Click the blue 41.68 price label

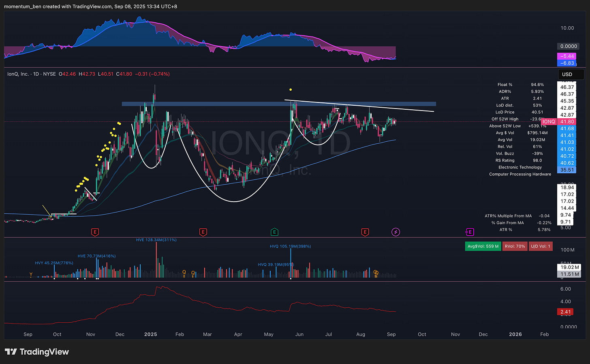click(567, 128)
